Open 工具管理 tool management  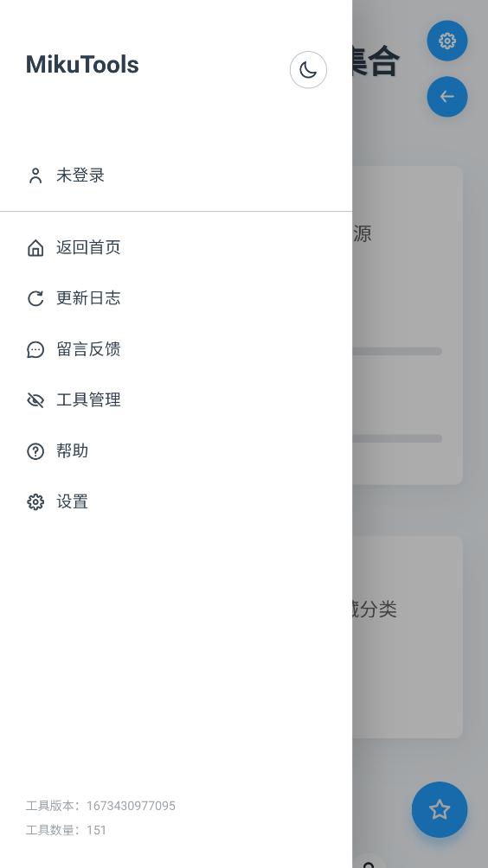point(177,400)
